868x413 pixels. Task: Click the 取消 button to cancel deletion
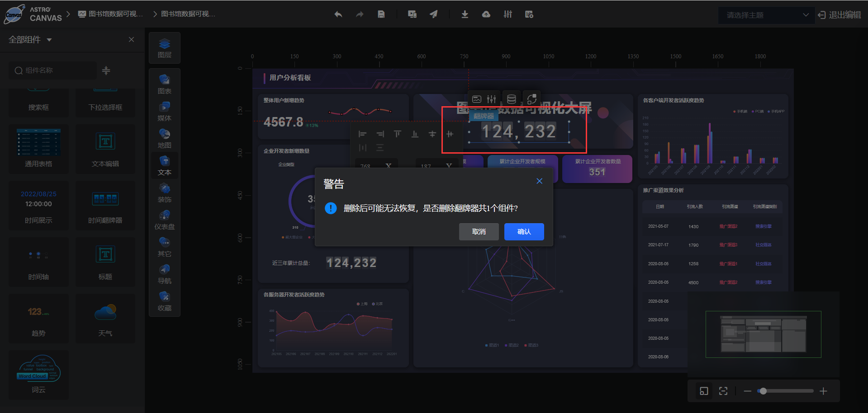(x=478, y=231)
